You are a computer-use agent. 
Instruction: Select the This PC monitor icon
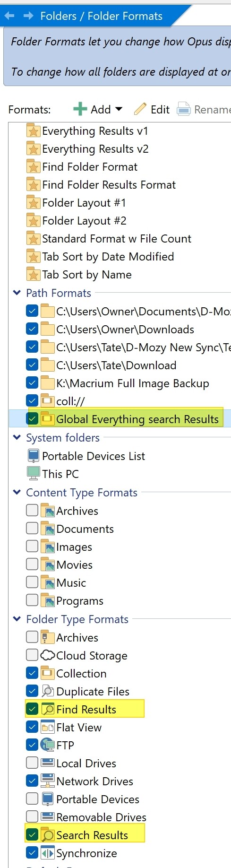34,474
